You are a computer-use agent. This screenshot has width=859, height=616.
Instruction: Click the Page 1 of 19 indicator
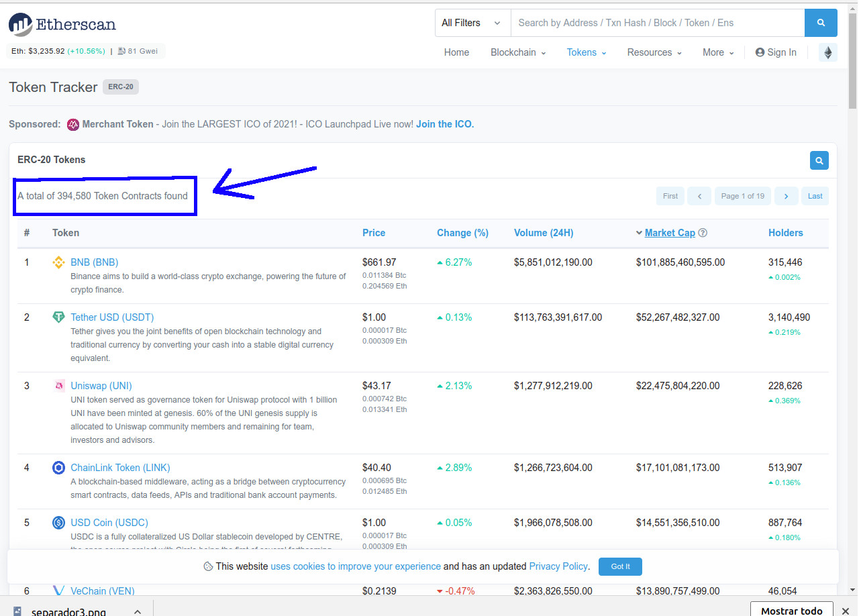click(743, 196)
